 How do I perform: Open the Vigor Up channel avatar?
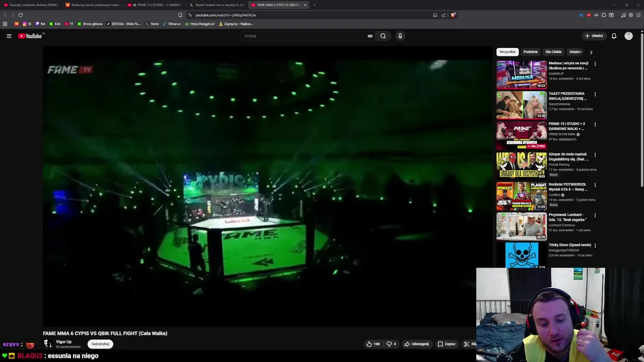point(48,344)
